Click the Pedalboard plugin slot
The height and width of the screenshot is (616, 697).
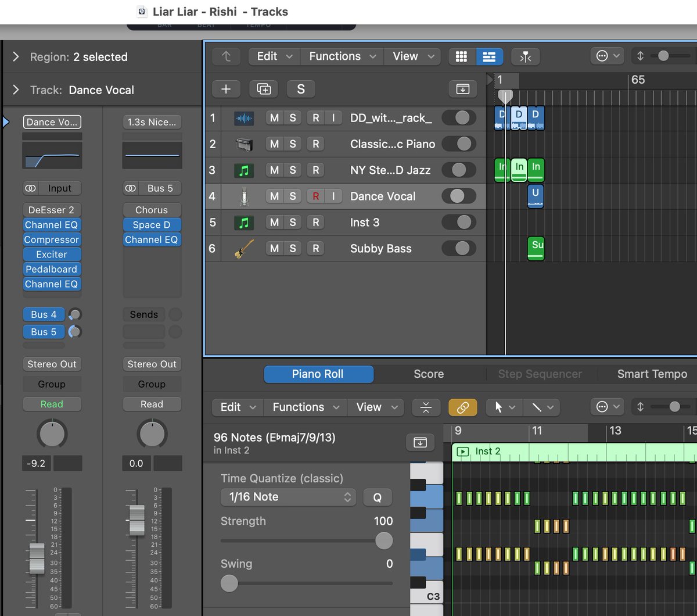pos(52,269)
